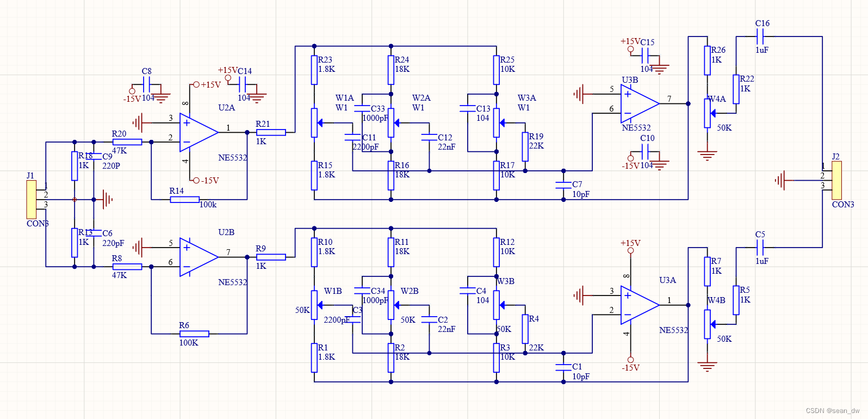The height and width of the screenshot is (419, 868).
Task: Select the U3A op-amp triangle symbol
Action: 640,305
